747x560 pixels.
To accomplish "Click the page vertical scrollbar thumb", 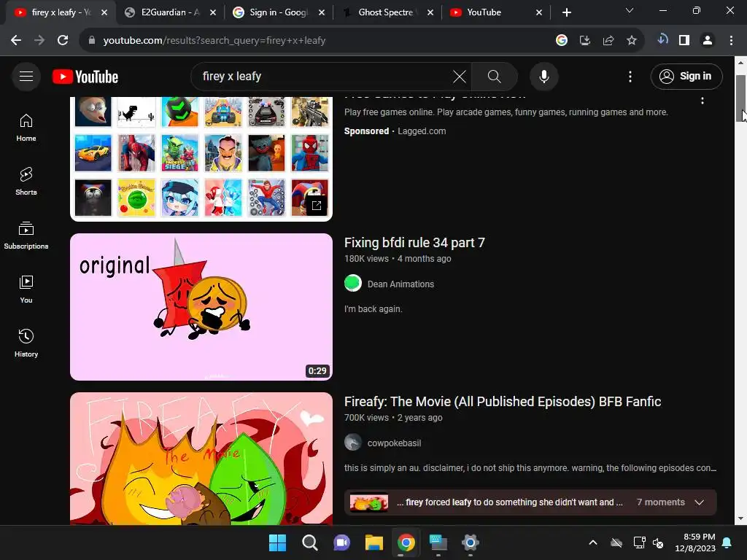I will coord(741,98).
